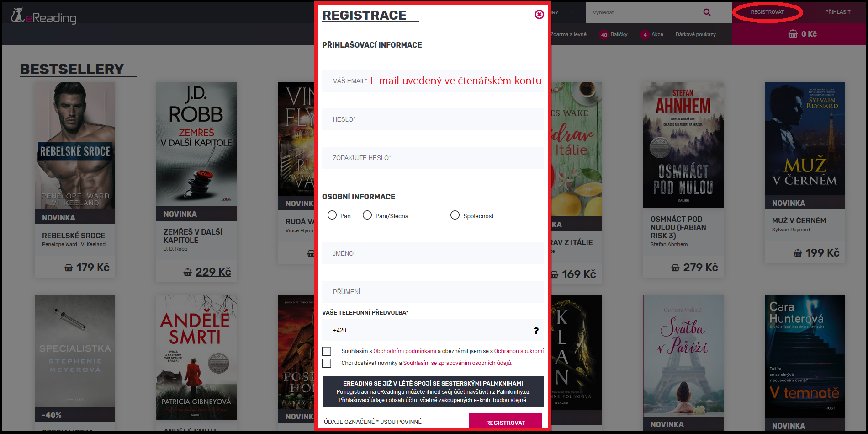Open the Osmnáct pod nulou book cover

pyautogui.click(x=683, y=145)
